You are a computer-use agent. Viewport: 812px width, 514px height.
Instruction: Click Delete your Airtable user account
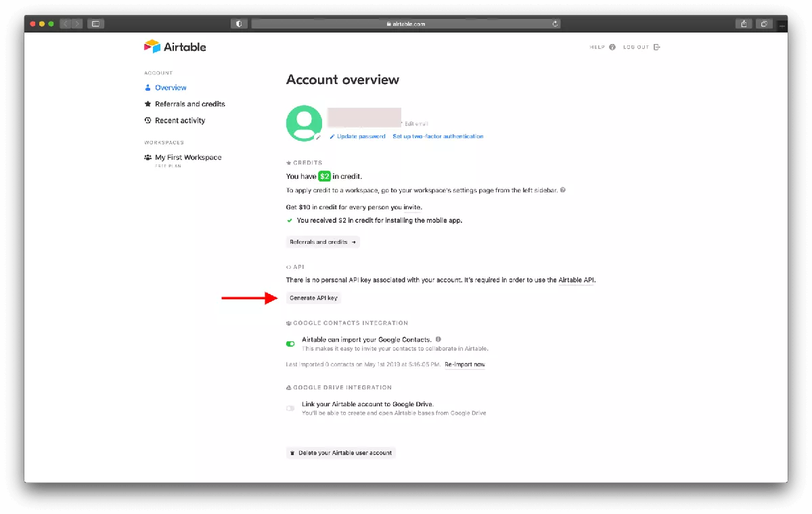[340, 452]
